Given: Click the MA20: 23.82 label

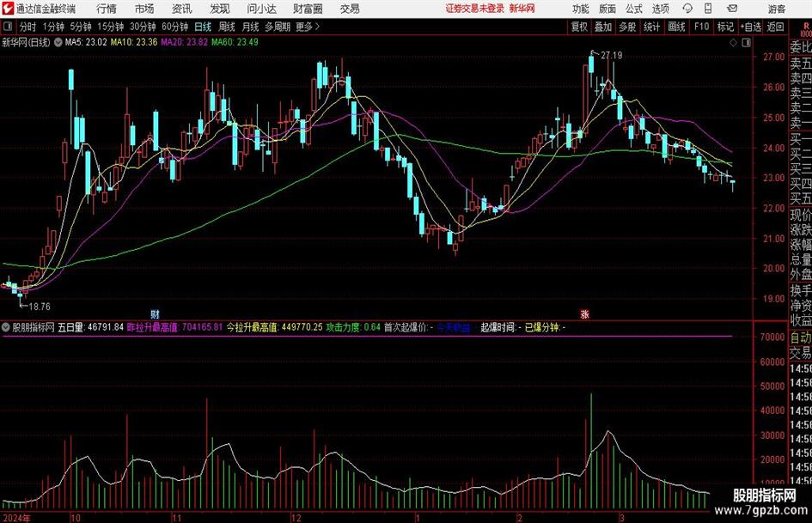Looking at the screenshot, I should click(185, 42).
